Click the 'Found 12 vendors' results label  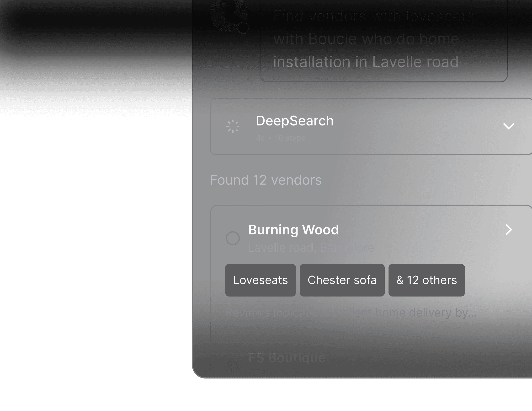click(266, 180)
